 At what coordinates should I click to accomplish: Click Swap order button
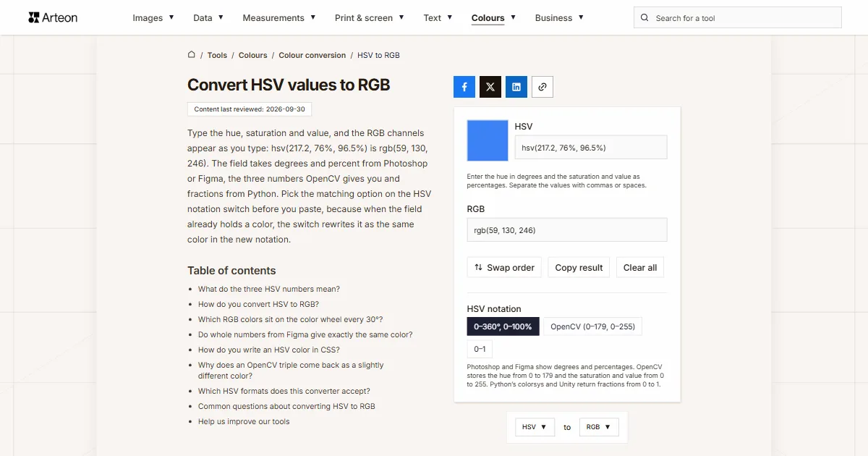point(504,267)
